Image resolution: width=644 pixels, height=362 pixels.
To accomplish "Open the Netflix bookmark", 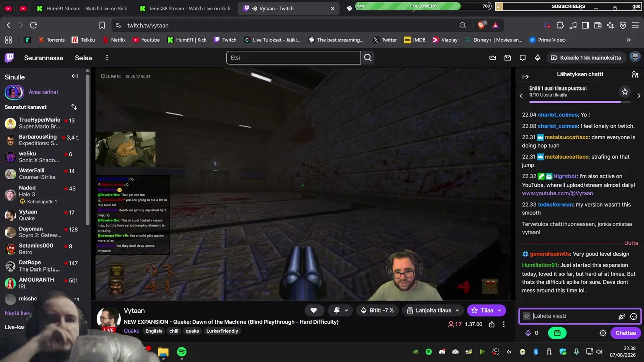I will (x=114, y=40).
